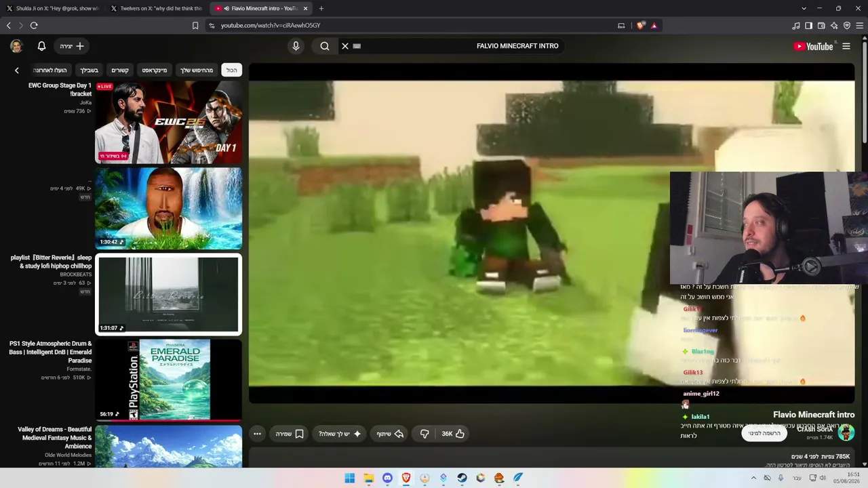Select the 'קשורים' filter chip

[120, 70]
